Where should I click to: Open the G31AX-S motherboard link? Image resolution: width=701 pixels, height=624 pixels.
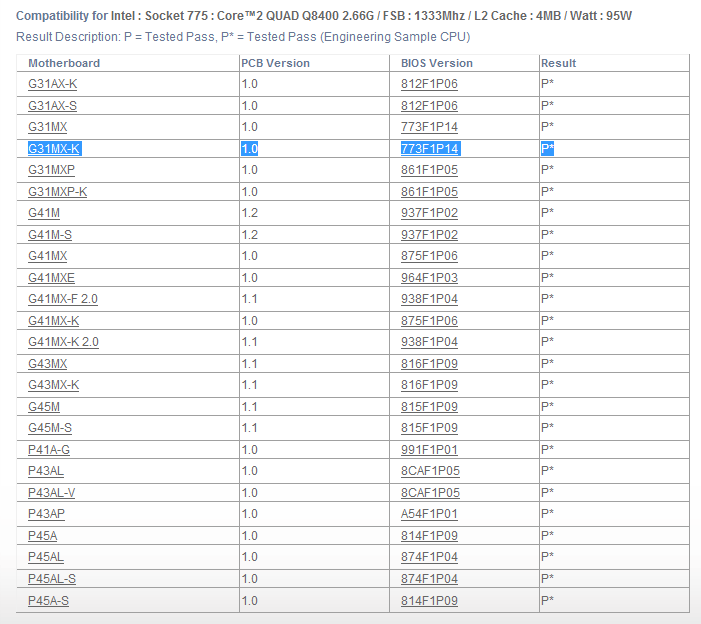click(x=52, y=106)
